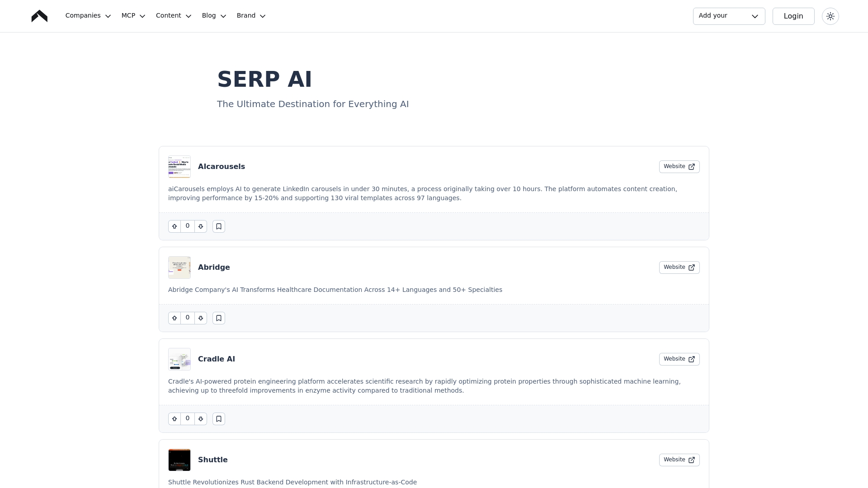This screenshot has height=488, width=868.
Task: Bookmark the AIcarousels listing
Action: (x=219, y=226)
